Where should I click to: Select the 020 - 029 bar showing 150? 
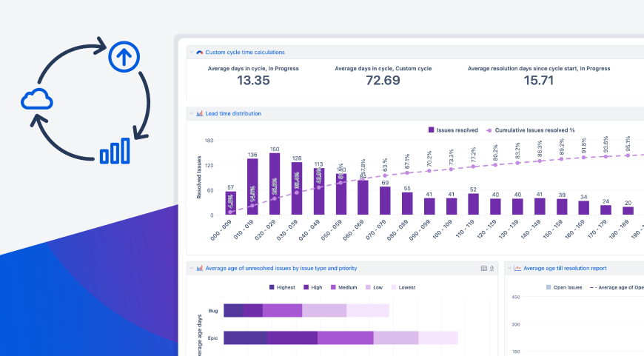[275, 184]
